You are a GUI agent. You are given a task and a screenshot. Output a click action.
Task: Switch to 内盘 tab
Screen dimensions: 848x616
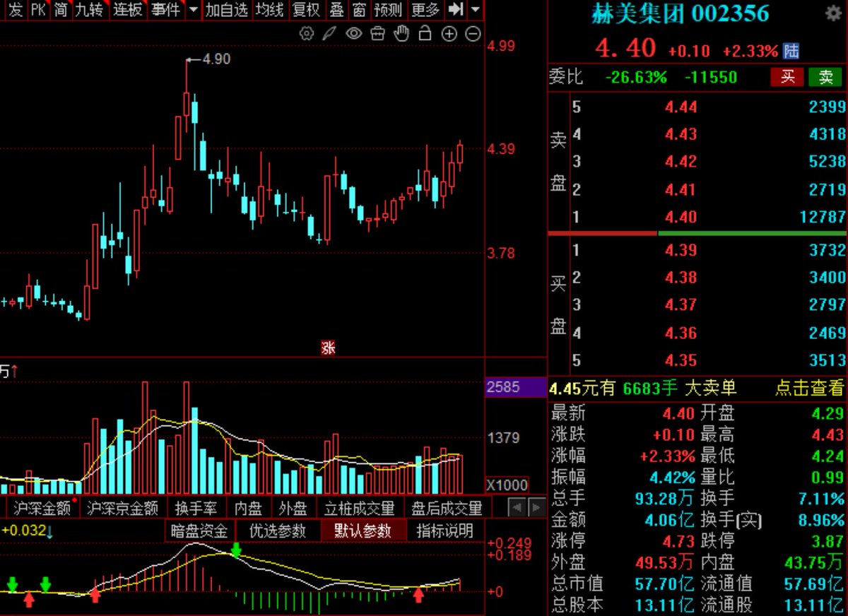pyautogui.click(x=249, y=508)
